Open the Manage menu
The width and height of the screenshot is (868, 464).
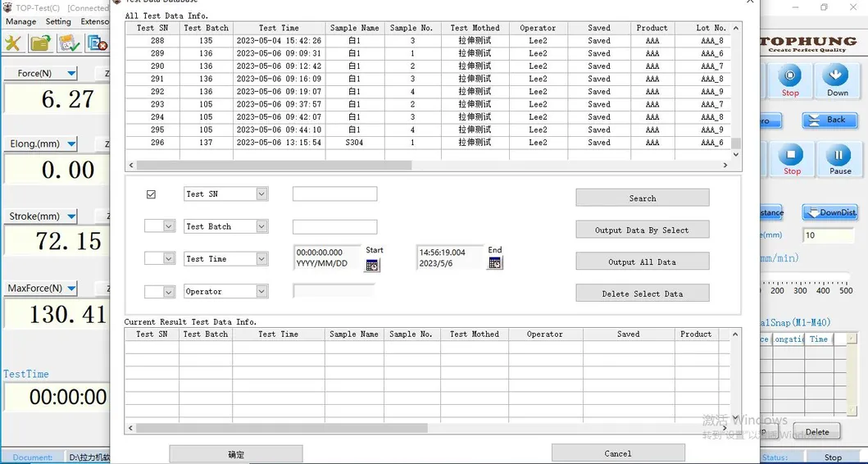point(20,21)
